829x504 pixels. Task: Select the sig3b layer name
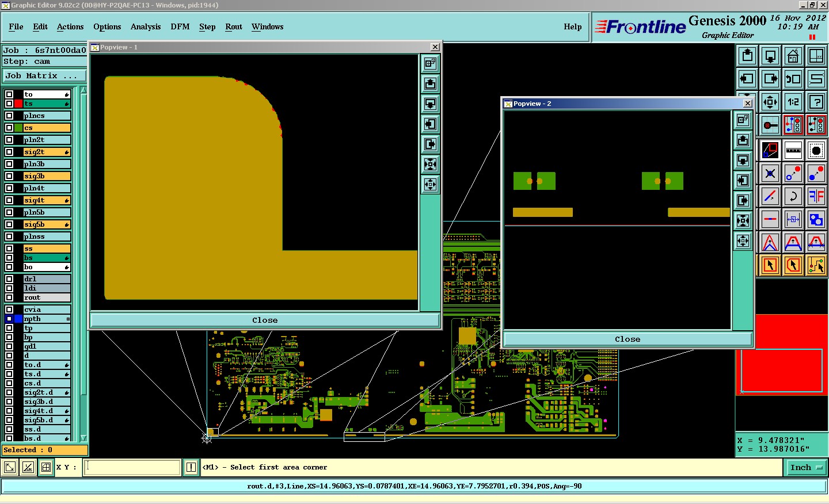[x=47, y=176]
